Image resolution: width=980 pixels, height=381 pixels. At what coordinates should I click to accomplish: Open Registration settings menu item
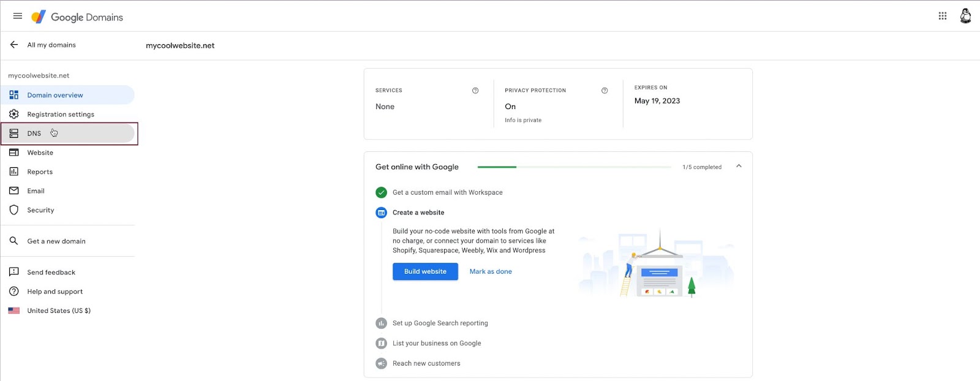(68, 114)
